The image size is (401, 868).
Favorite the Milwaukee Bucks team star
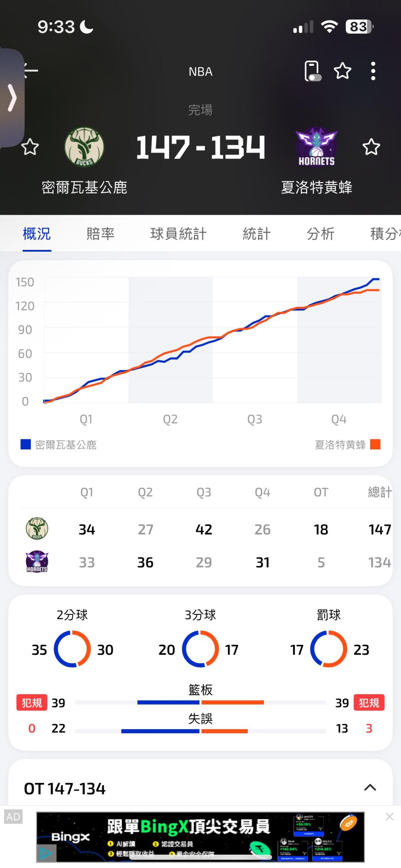[30, 147]
